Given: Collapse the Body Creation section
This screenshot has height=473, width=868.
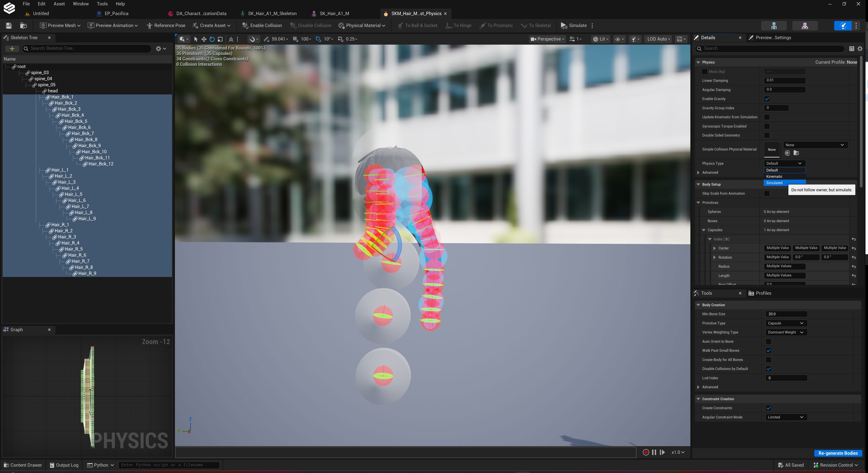Looking at the screenshot, I should coord(698,305).
